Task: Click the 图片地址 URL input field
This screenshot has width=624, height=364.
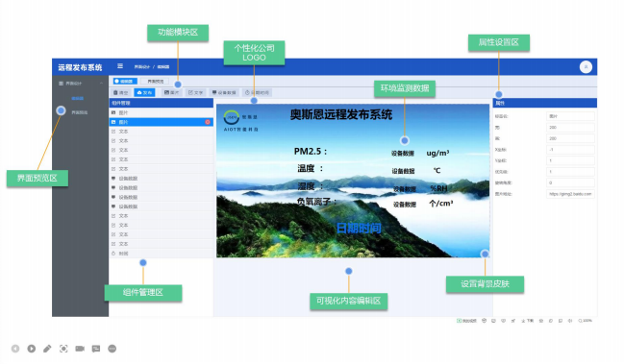Action: click(x=570, y=194)
